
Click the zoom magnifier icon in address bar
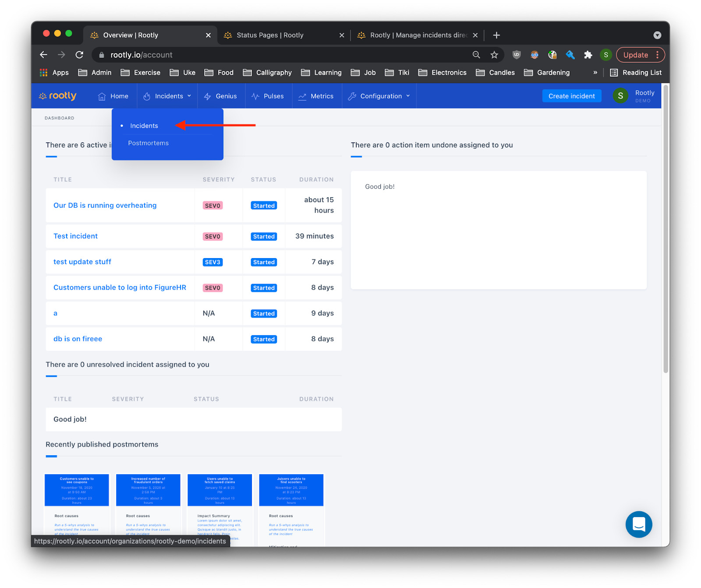click(x=476, y=55)
